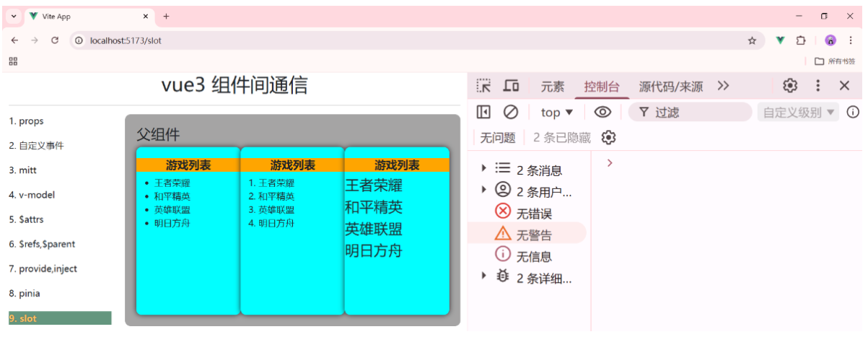Image resolution: width=868 pixels, height=337 pixels.
Task: Bookmark this page with star icon
Action: [x=752, y=40]
